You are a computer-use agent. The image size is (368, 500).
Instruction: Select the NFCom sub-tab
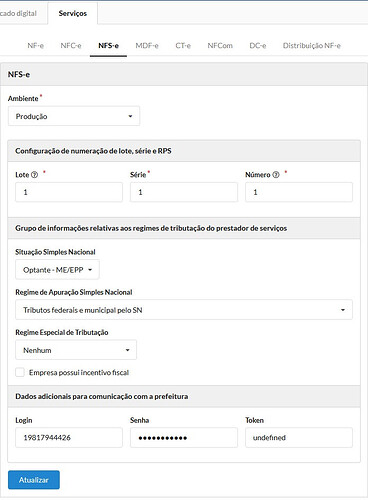tap(220, 46)
